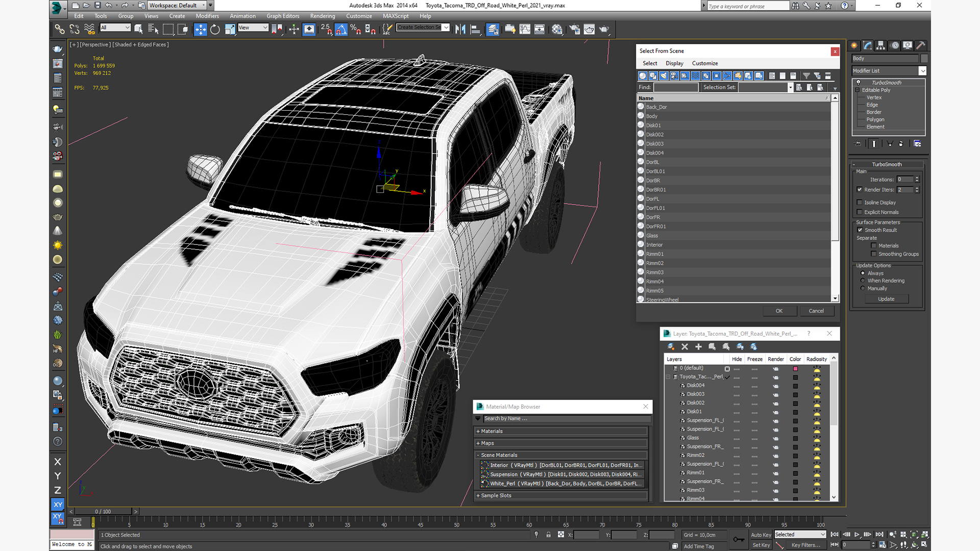Click the Select and Link chain icon

click(59, 29)
